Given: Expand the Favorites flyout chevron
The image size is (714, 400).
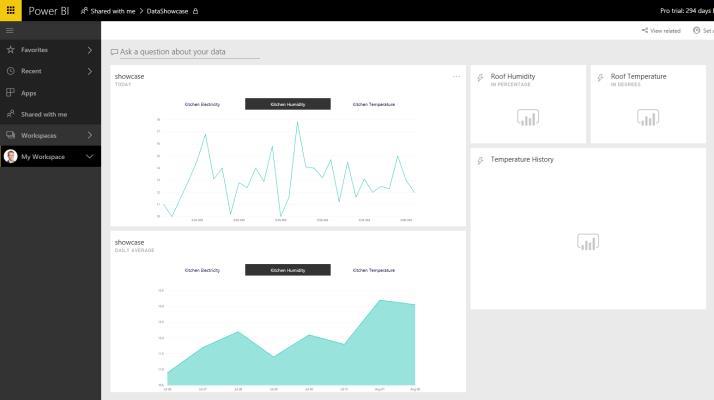Looking at the screenshot, I should [90, 50].
